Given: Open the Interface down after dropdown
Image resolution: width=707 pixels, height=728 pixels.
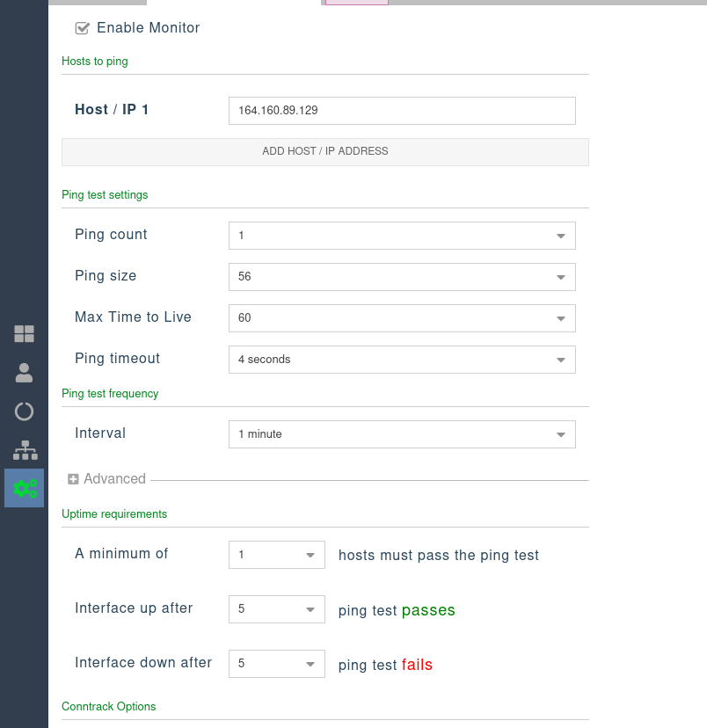Looking at the screenshot, I should tap(276, 664).
